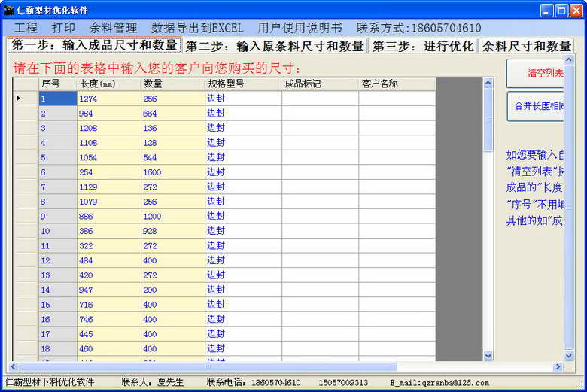Open the 用户使用说明书 menu

click(300, 28)
